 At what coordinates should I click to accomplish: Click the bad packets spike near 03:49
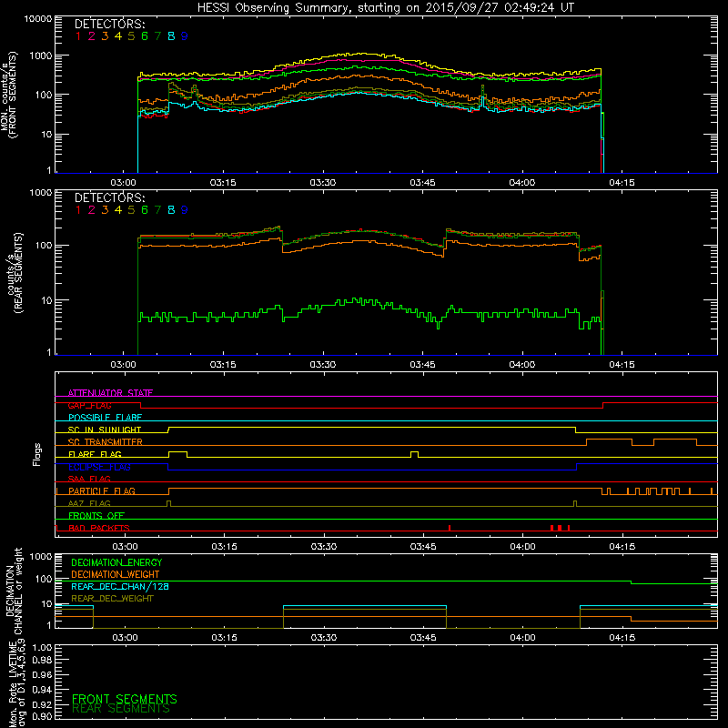pyautogui.click(x=450, y=528)
